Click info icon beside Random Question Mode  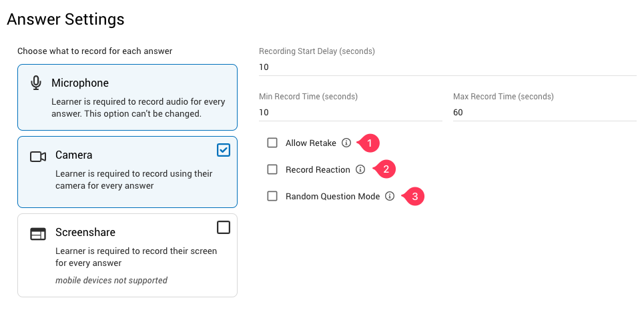(x=390, y=196)
